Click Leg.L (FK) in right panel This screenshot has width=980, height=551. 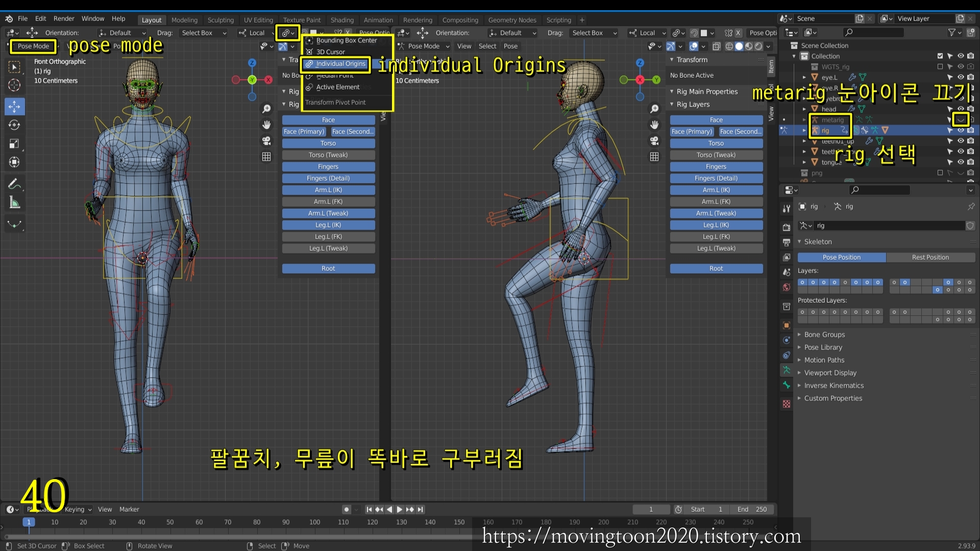tap(716, 237)
